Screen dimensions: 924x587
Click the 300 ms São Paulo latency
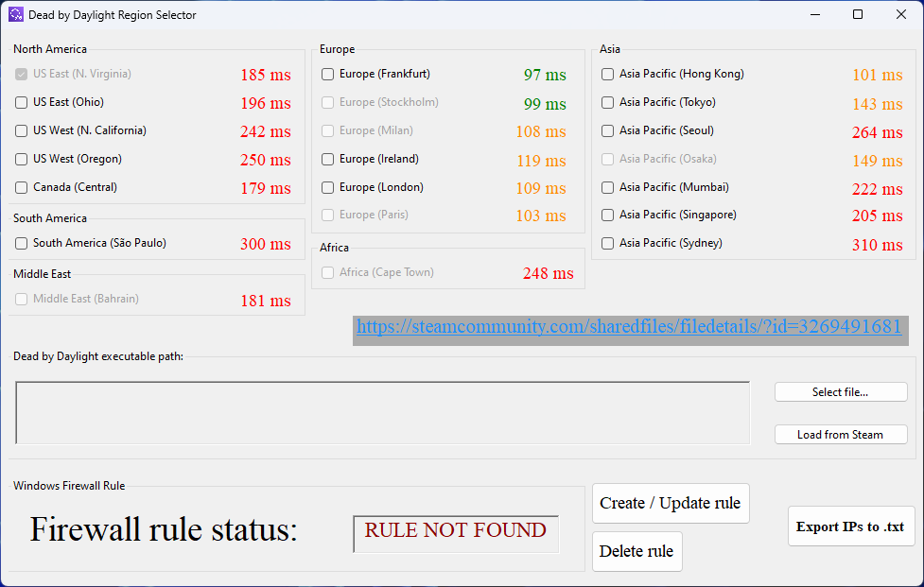pos(266,244)
